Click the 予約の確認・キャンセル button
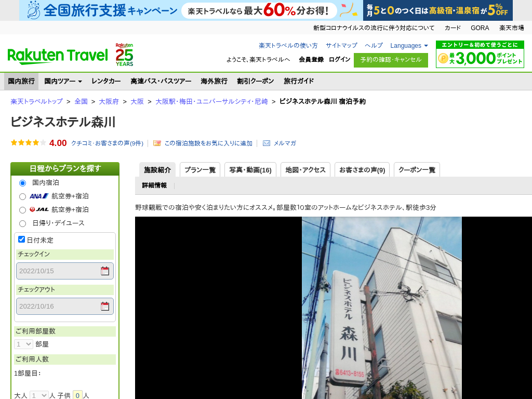 (391, 60)
